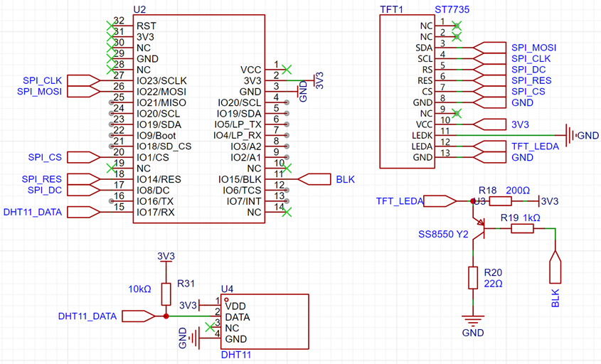Click the VDD pin name on U4
The height and width of the screenshot is (364, 601).
[235, 306]
